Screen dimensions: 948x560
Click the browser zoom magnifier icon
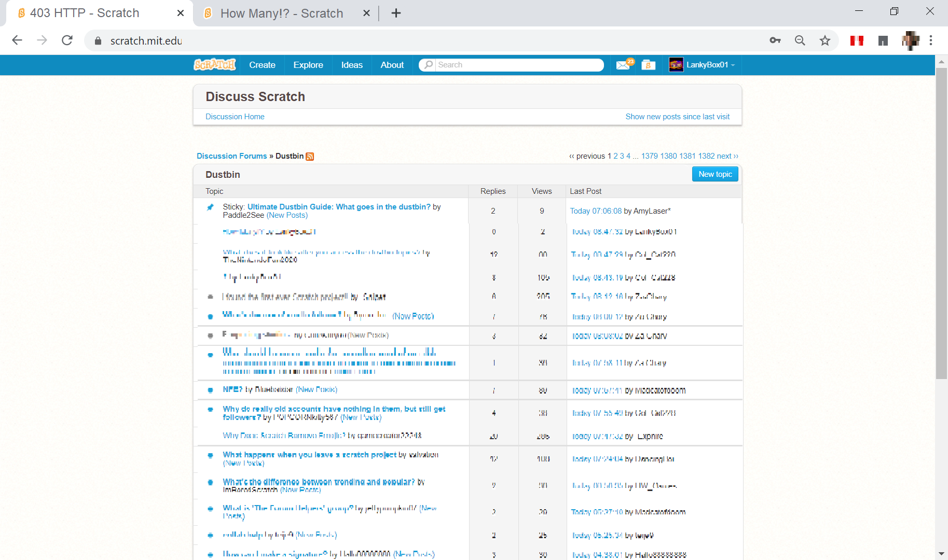(x=800, y=40)
